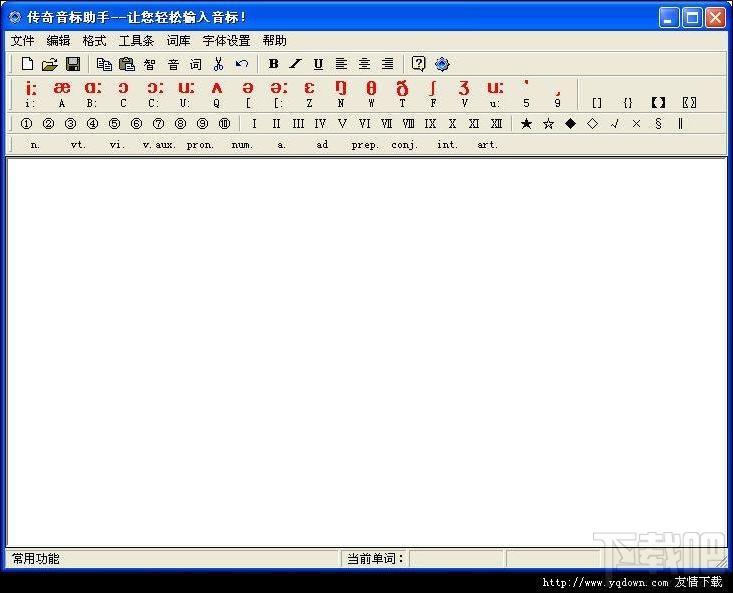733x593 pixels.
Task: Insert the θ phonetic symbol
Action: tap(371, 94)
